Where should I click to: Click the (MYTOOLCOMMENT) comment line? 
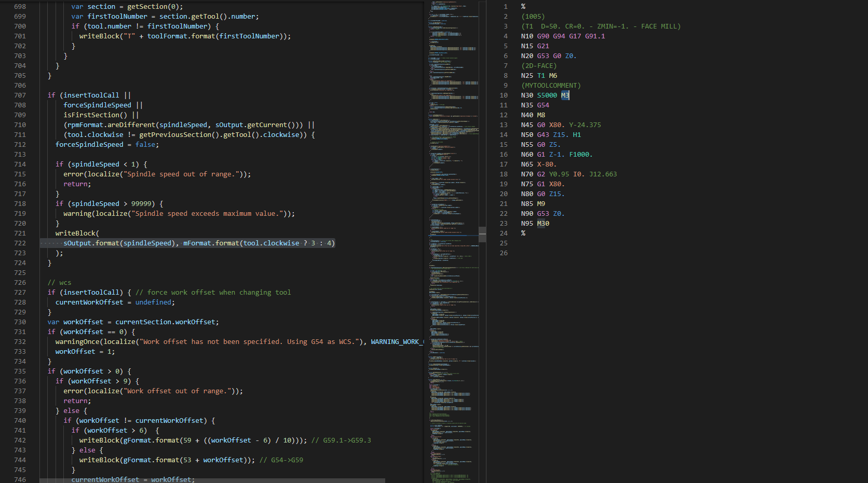pyautogui.click(x=551, y=86)
